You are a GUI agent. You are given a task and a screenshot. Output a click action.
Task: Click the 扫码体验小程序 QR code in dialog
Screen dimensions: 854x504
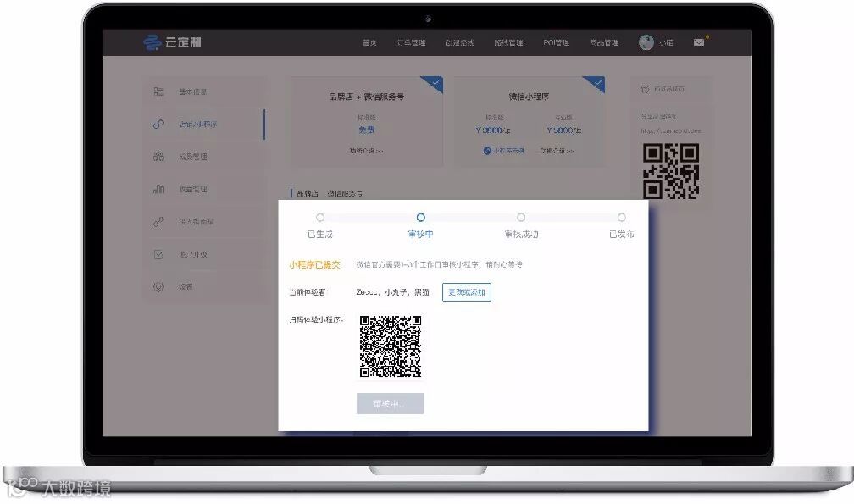[x=391, y=346]
